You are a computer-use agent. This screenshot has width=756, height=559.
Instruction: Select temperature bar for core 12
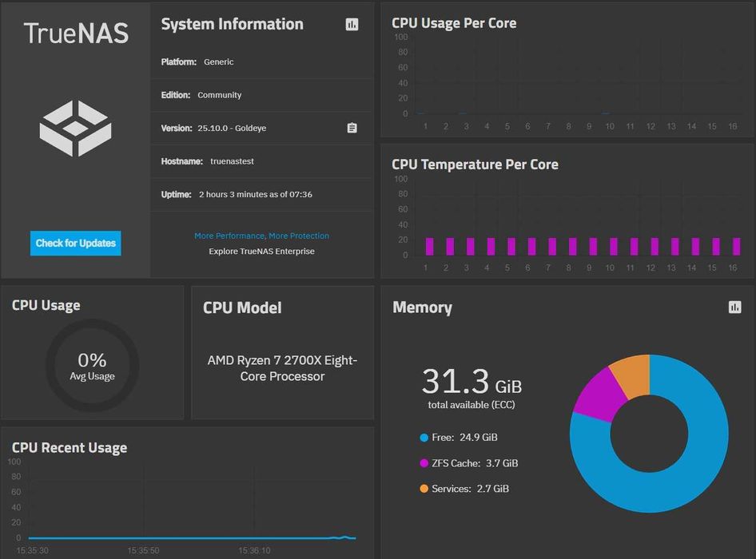pos(655,246)
